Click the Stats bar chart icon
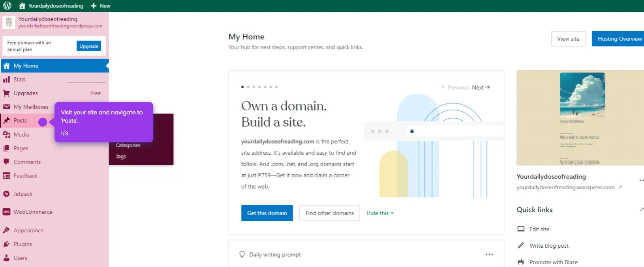Viewport: 644px width, 267px height. (7, 80)
